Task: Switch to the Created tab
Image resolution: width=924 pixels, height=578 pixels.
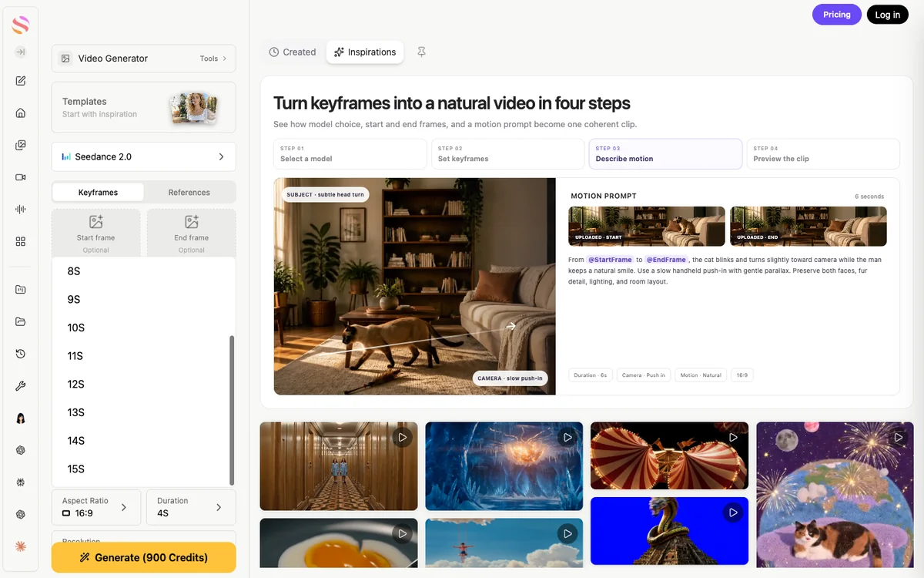Action: click(293, 52)
